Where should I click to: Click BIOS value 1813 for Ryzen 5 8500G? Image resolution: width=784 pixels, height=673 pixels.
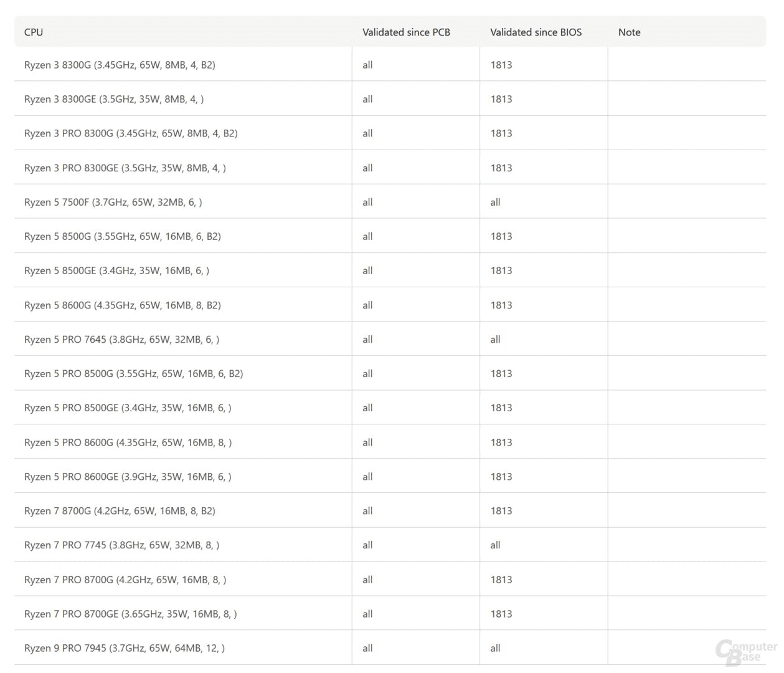[x=501, y=236]
